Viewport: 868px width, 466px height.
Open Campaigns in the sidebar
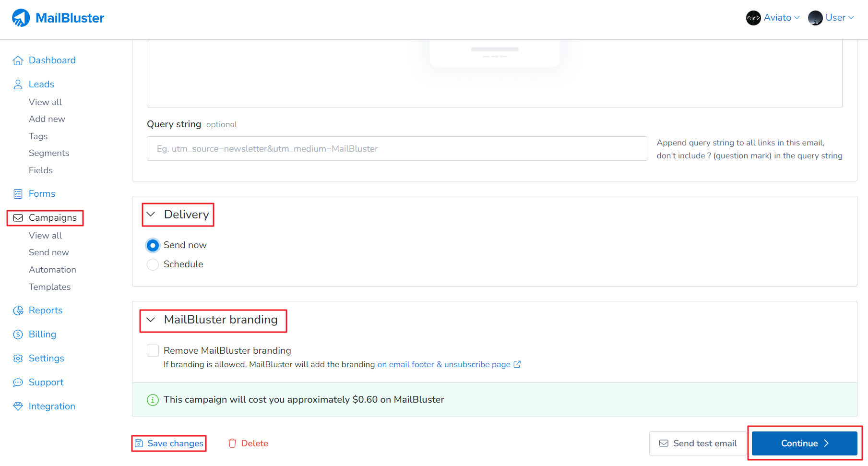[53, 218]
